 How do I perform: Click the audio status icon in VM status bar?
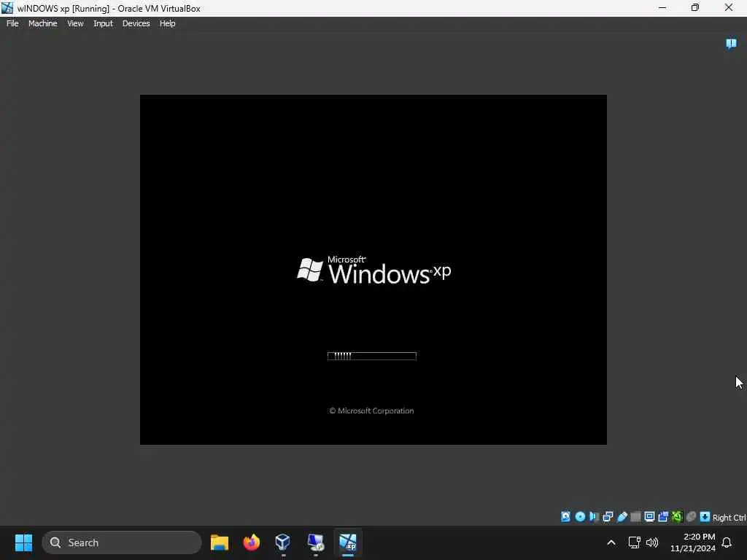(594, 517)
